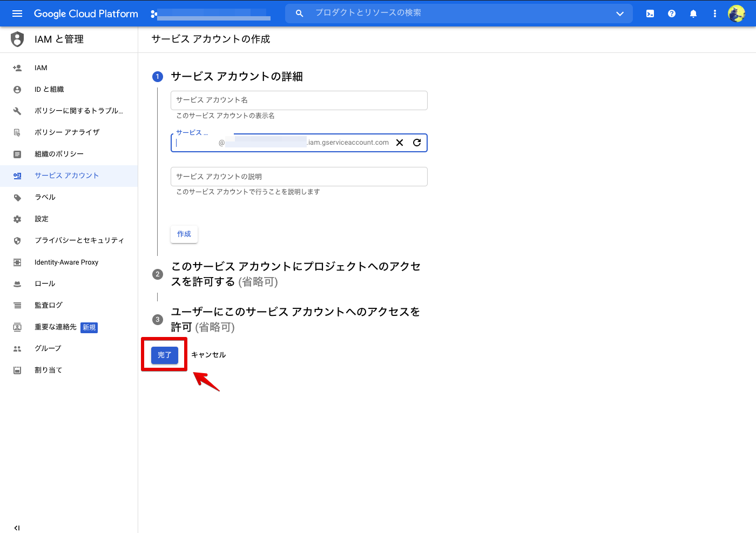The width and height of the screenshot is (756, 533).
Task: Focus the サービス アカウントの説明 field
Action: click(299, 177)
